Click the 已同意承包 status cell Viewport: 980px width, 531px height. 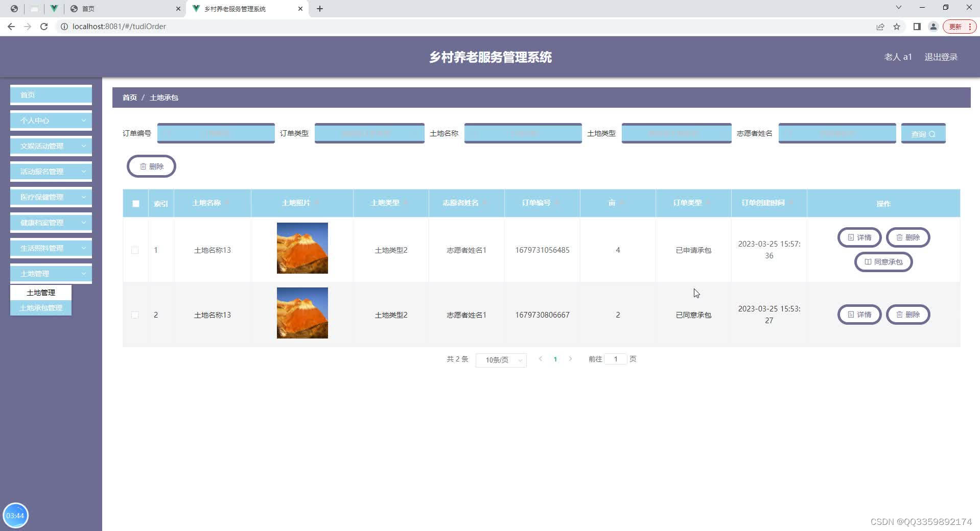693,315
